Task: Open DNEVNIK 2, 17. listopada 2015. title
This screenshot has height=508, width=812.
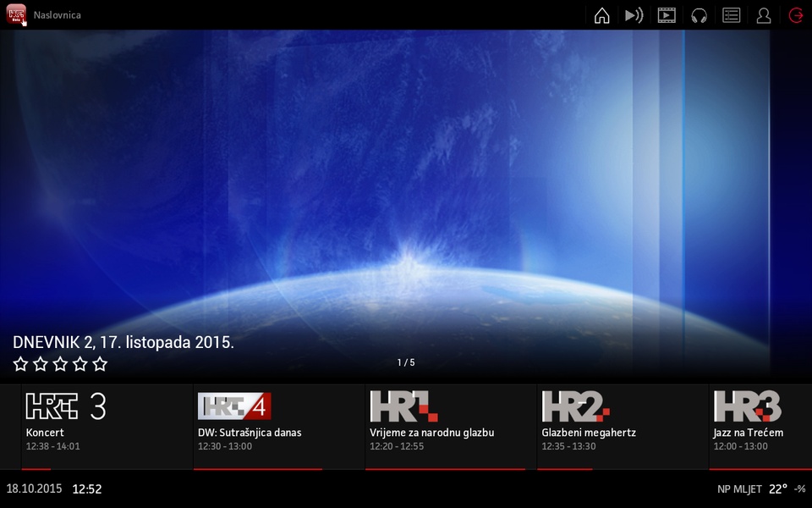Action: tap(123, 342)
